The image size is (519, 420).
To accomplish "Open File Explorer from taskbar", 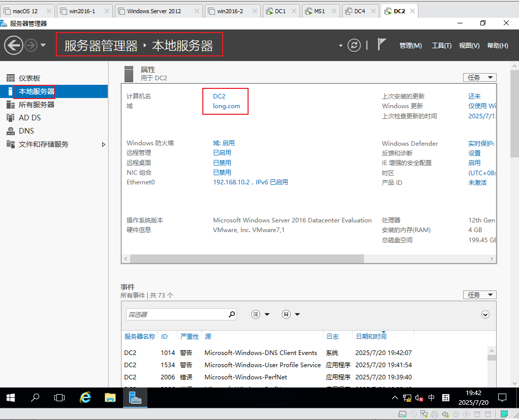I will point(110,398).
